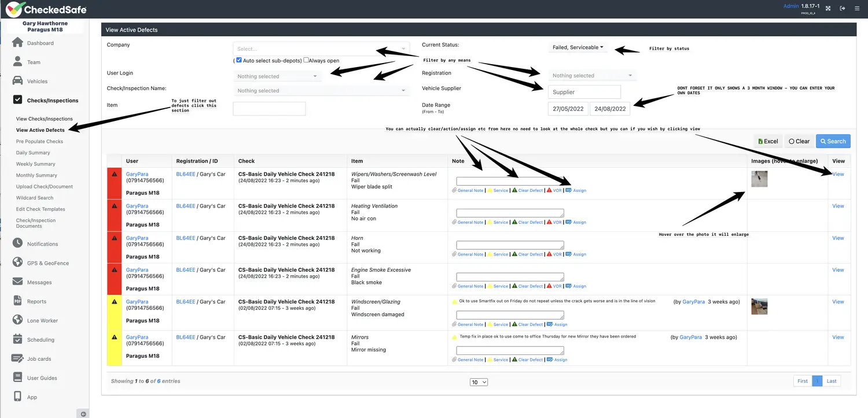Collapse the sidebar with the arrow icon
Screen dimensions: 868x418
click(x=83, y=413)
